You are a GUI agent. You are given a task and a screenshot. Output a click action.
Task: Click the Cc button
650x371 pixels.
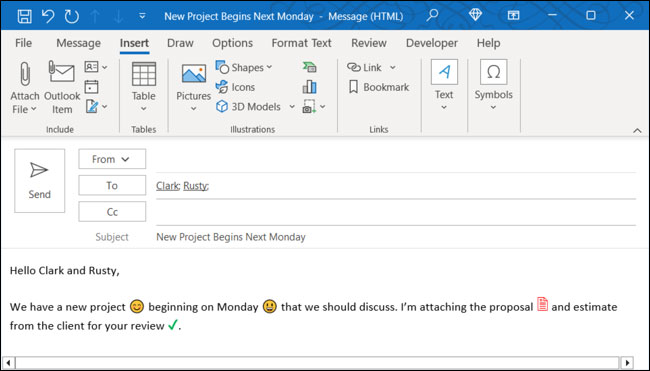tap(112, 212)
